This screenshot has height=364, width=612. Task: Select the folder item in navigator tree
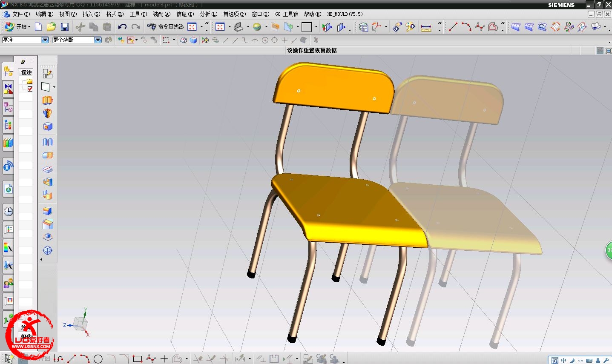point(29,81)
